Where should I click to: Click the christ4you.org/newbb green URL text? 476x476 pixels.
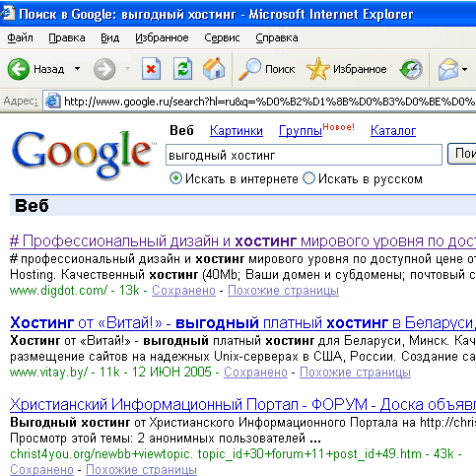click(x=216, y=454)
